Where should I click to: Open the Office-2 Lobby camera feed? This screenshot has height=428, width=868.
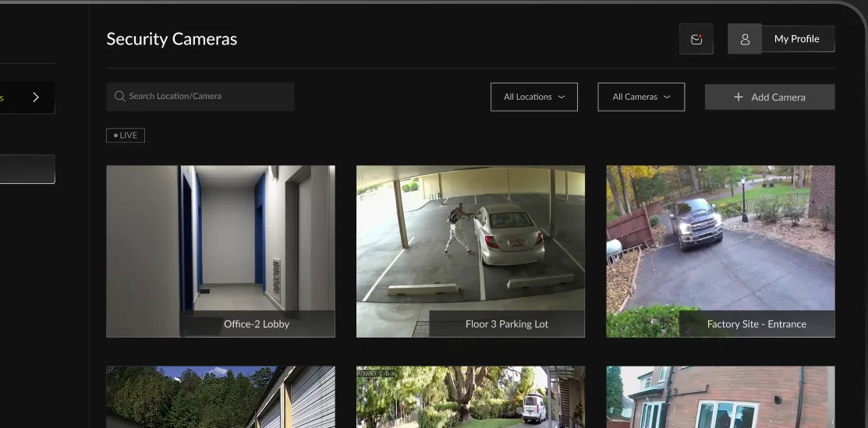221,251
